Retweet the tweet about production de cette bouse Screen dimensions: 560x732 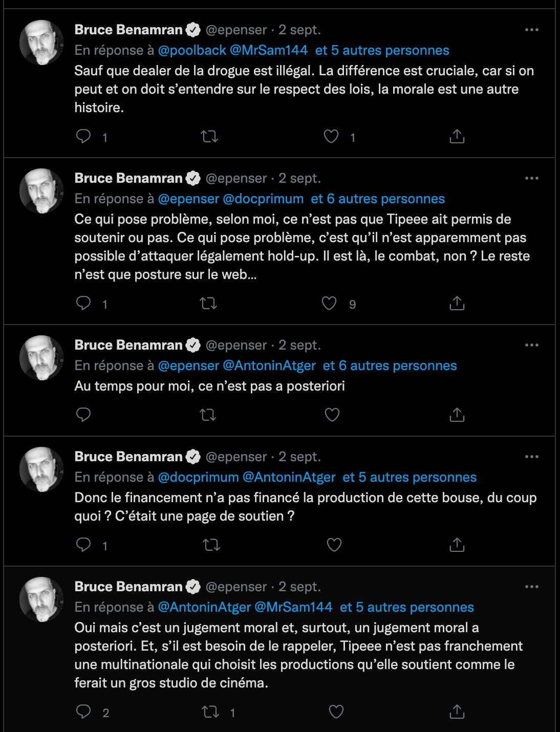click(x=211, y=545)
